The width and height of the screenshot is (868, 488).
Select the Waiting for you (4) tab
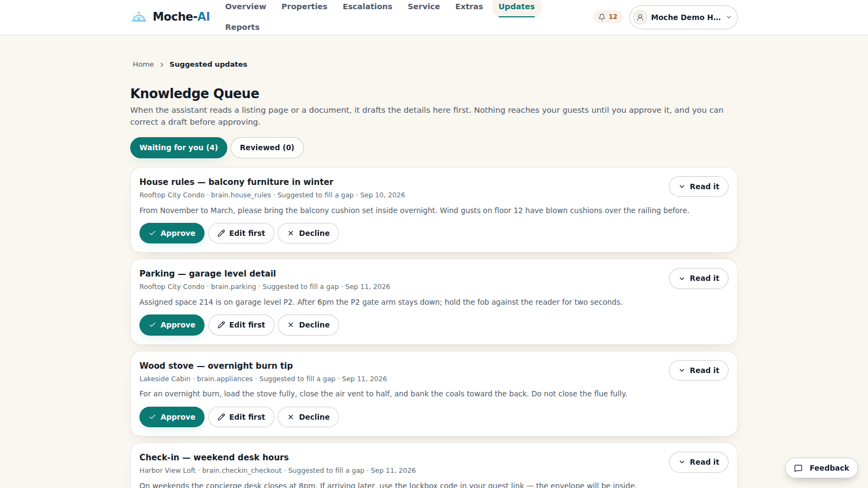[178, 147]
